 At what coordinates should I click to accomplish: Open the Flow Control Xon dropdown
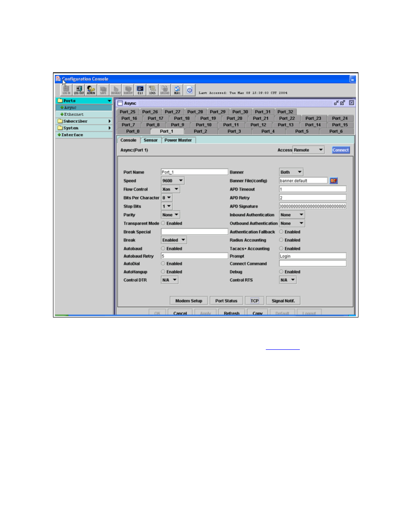(x=171, y=189)
